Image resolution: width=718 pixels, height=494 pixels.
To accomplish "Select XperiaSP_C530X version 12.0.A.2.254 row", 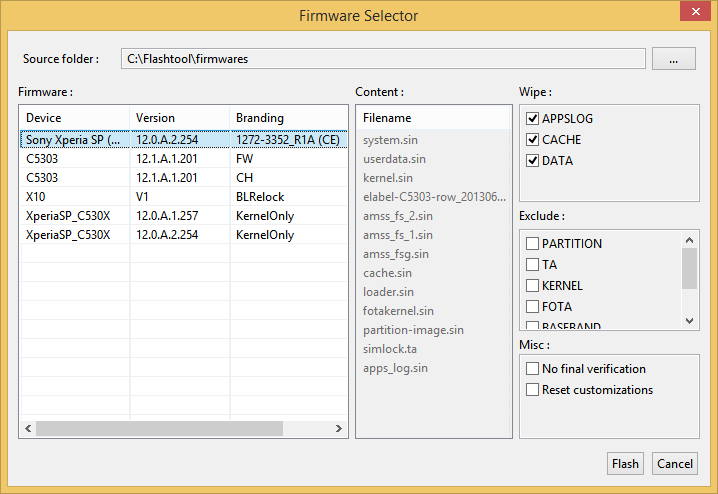I will 184,235.
